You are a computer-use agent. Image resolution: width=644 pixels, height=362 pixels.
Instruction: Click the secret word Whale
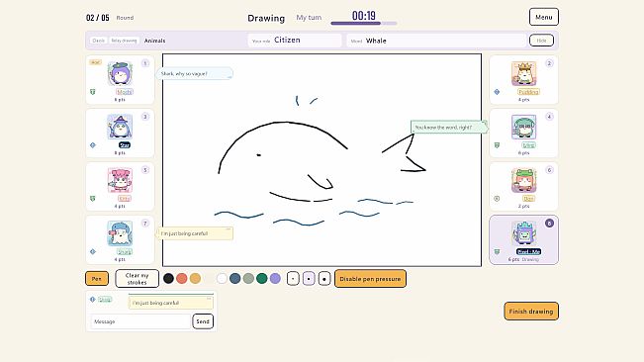(x=376, y=41)
